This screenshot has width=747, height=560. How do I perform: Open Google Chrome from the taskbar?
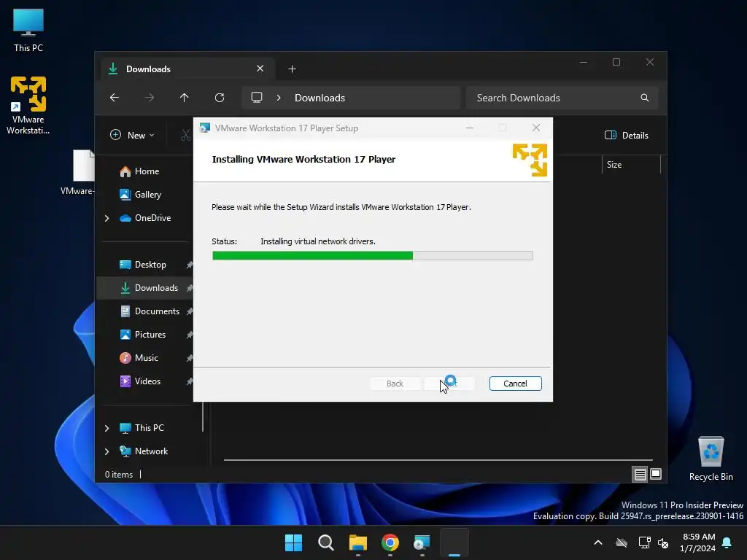tap(390, 542)
